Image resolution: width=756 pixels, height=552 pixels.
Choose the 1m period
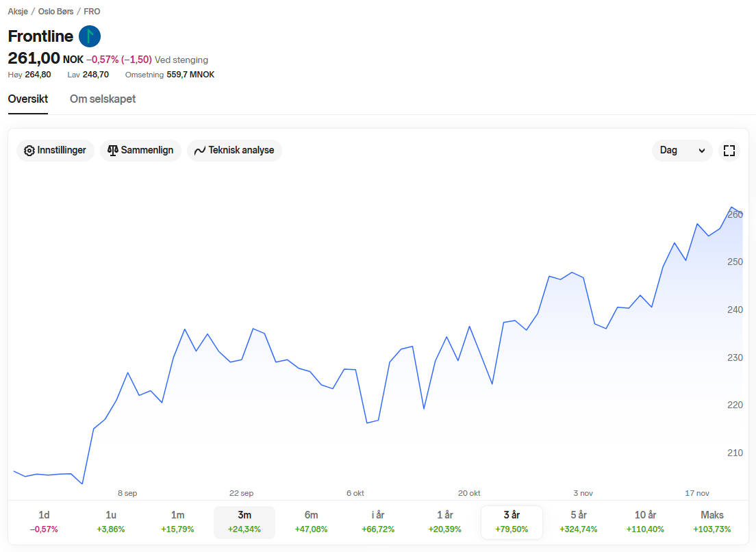click(x=177, y=522)
